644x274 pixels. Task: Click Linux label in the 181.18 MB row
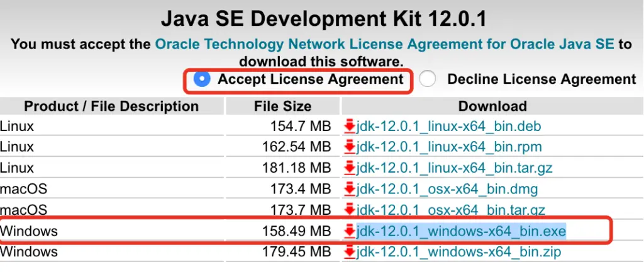tap(17, 169)
